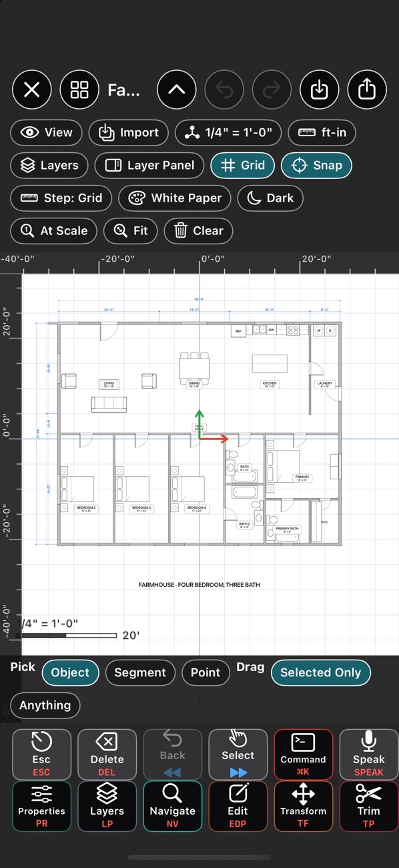399x868 pixels.
Task: Click the red X-axis arrow at the origin
Action: pyautogui.click(x=215, y=439)
